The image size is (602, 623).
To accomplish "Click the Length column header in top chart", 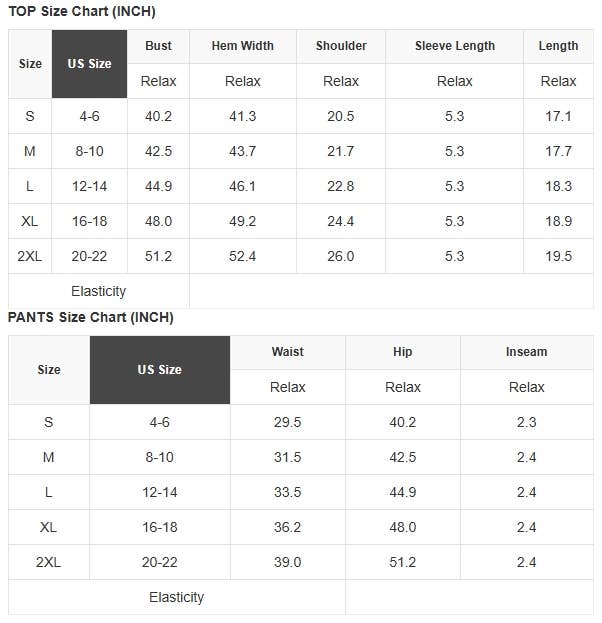I will click(x=558, y=46).
